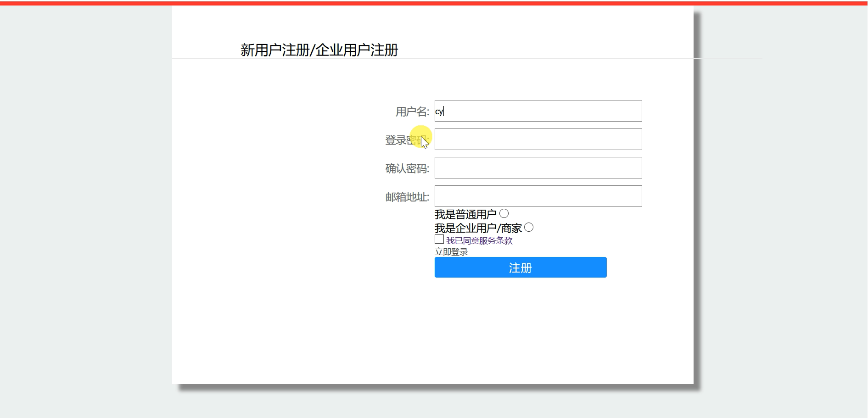Click the 确认密码 label text
Screen dimensions: 868x418
407,168
